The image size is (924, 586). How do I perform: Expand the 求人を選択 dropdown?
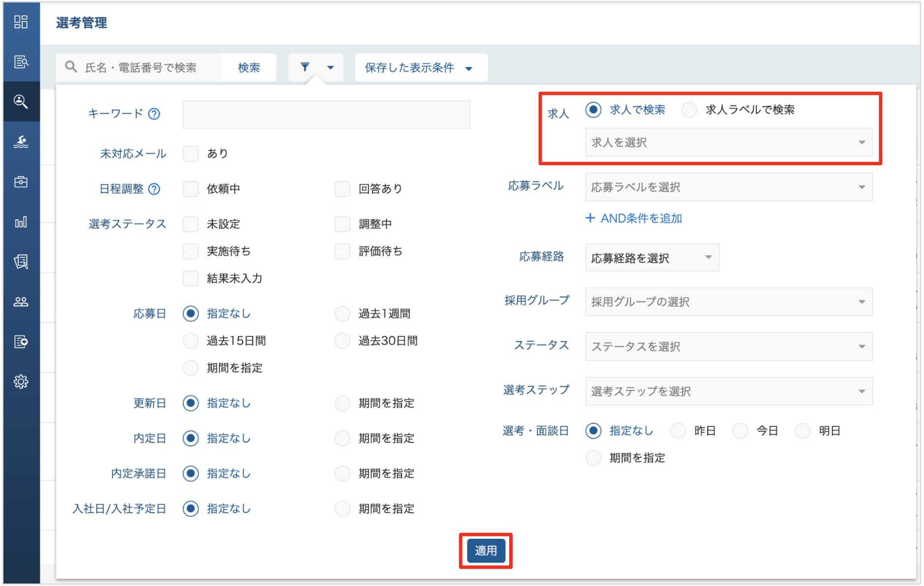tap(729, 143)
